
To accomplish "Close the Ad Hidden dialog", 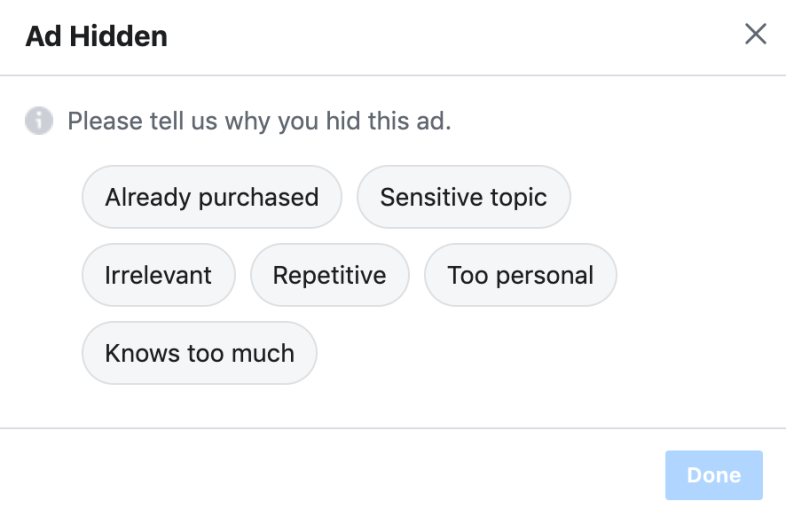I will [755, 34].
